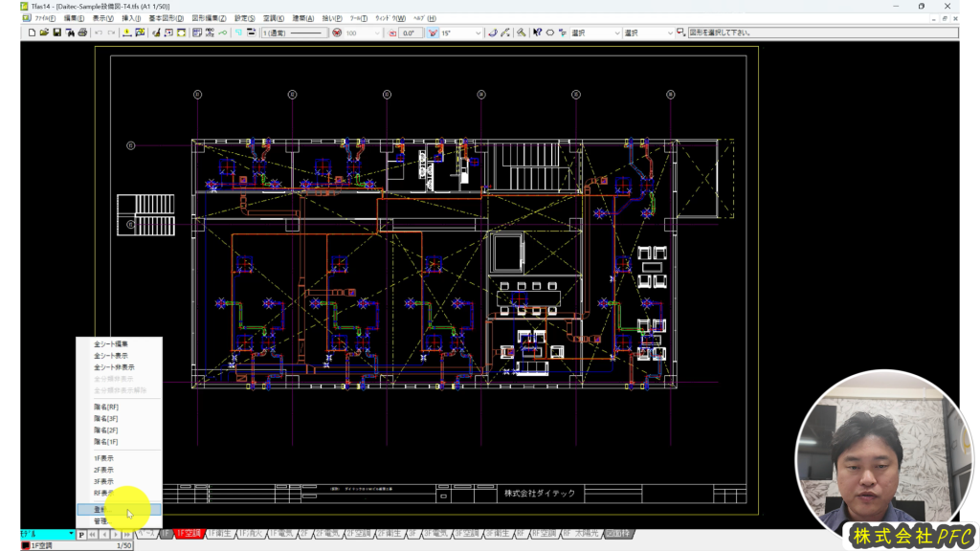
Task: Switch to the 1F衛生 sheet tab
Action: point(220,533)
